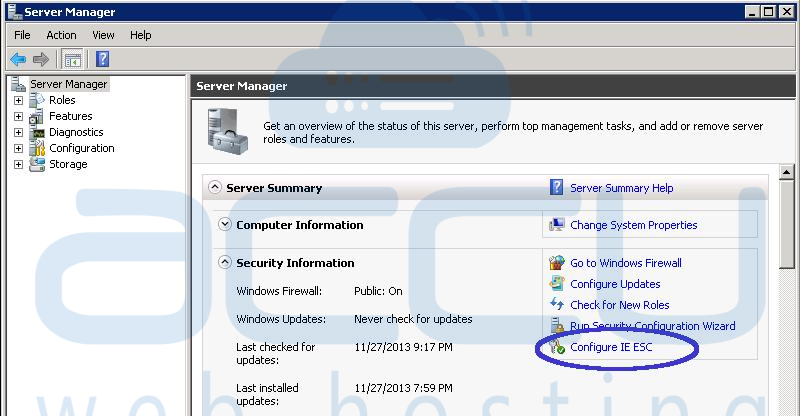This screenshot has height=416, width=800.
Task: Open the Help menu
Action: coord(140,35)
